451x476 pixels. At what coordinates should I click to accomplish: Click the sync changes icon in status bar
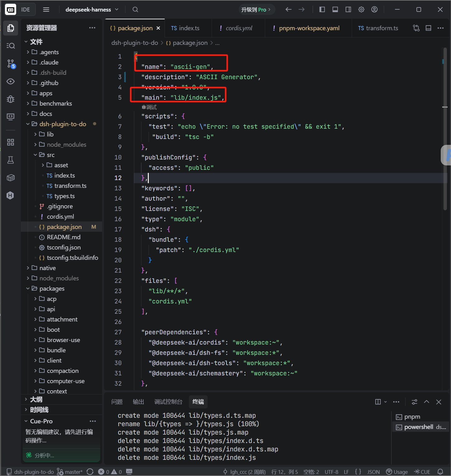tap(90, 472)
